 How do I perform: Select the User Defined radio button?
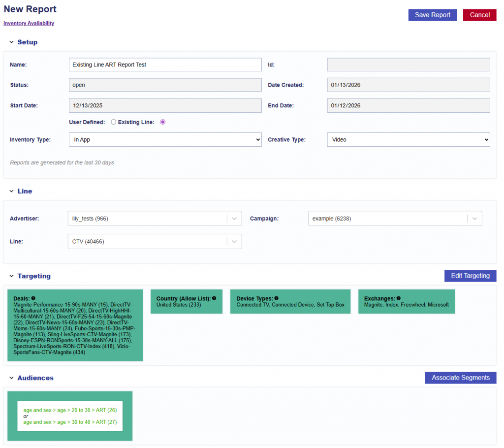(113, 122)
